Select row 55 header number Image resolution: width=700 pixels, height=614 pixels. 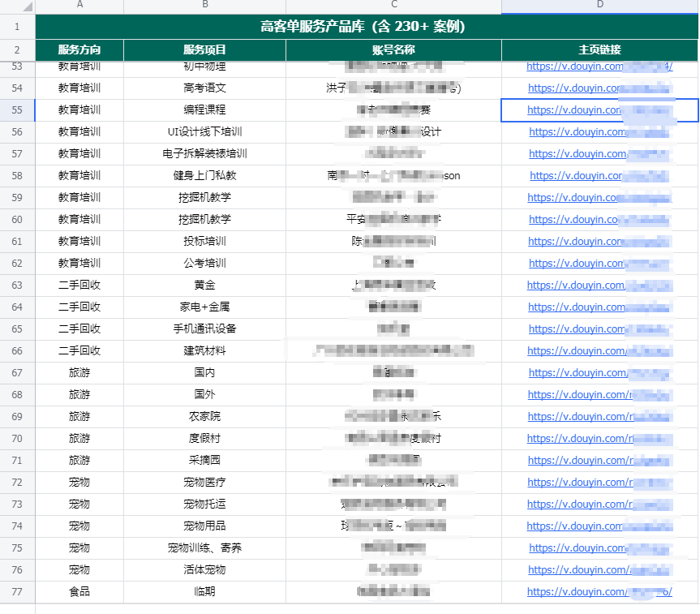coord(17,109)
